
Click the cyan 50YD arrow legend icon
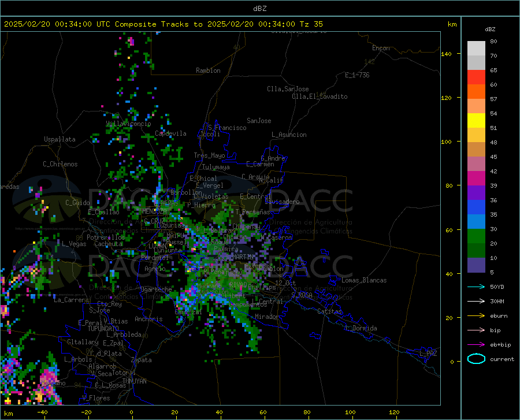tap(476, 287)
